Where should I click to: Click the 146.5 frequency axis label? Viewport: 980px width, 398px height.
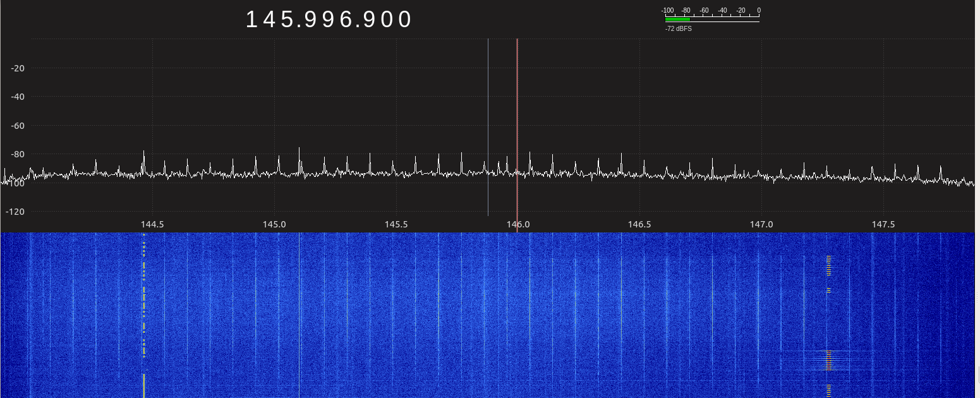[639, 224]
